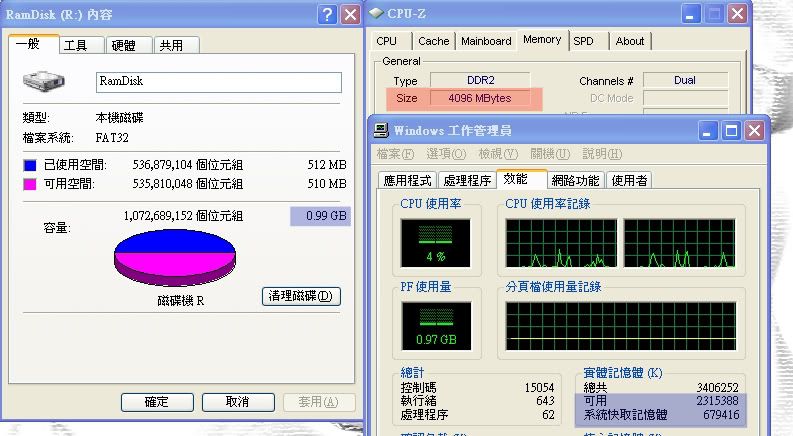
Task: Click the help question mark button in RamDisk window
Action: click(327, 15)
